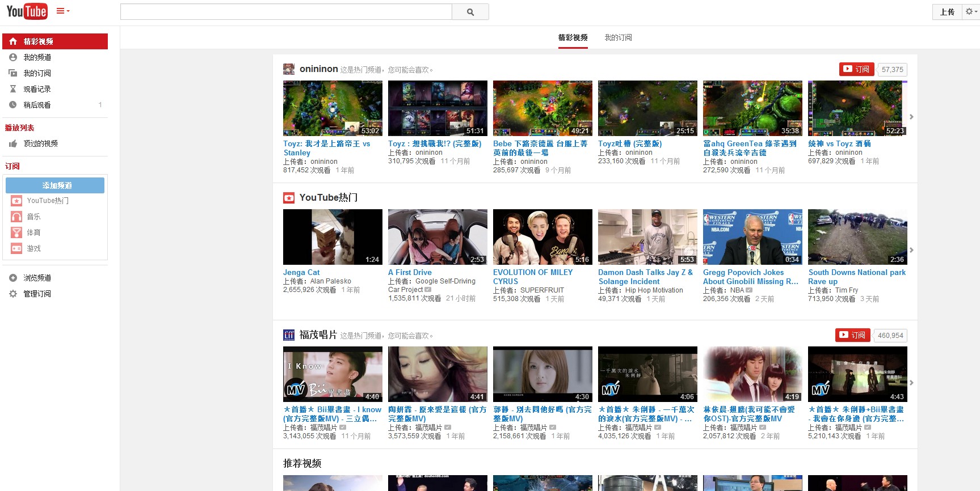Click the 福茂唱片 channel logo icon
Viewport: 980px width, 491px height.
point(289,335)
